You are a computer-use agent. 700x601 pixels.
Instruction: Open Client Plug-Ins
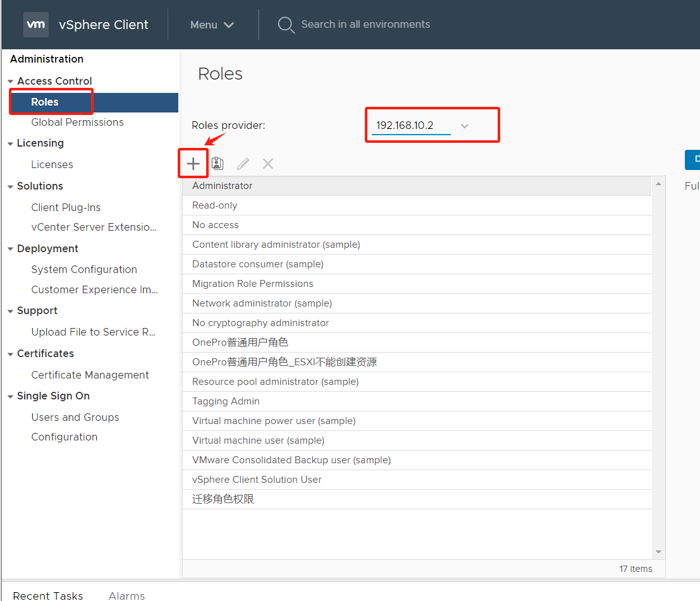(66, 207)
